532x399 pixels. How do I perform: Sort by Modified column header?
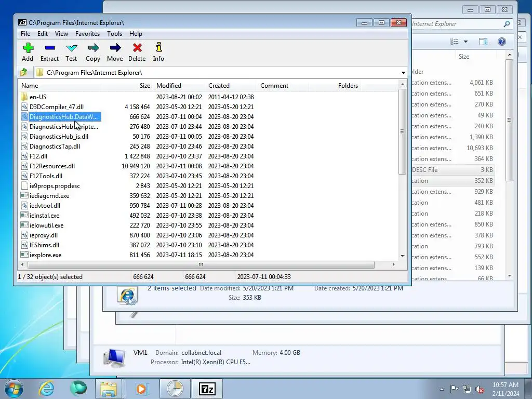pos(179,86)
